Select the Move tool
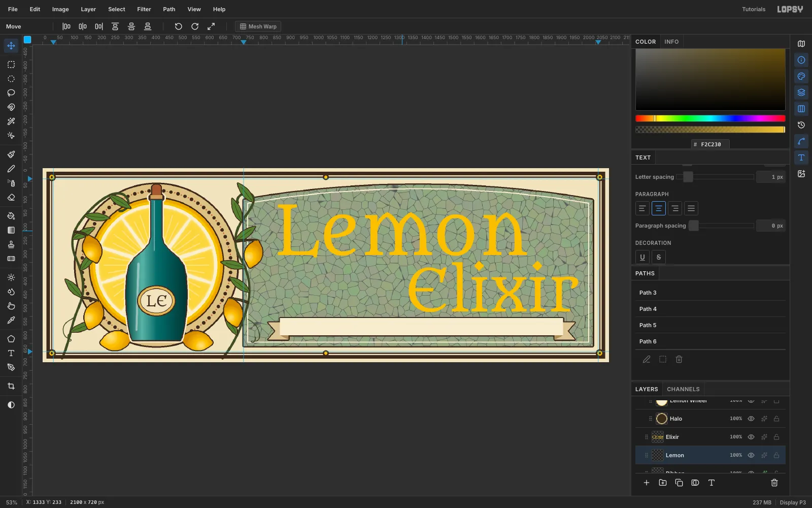The height and width of the screenshot is (508, 812). pos(11,46)
